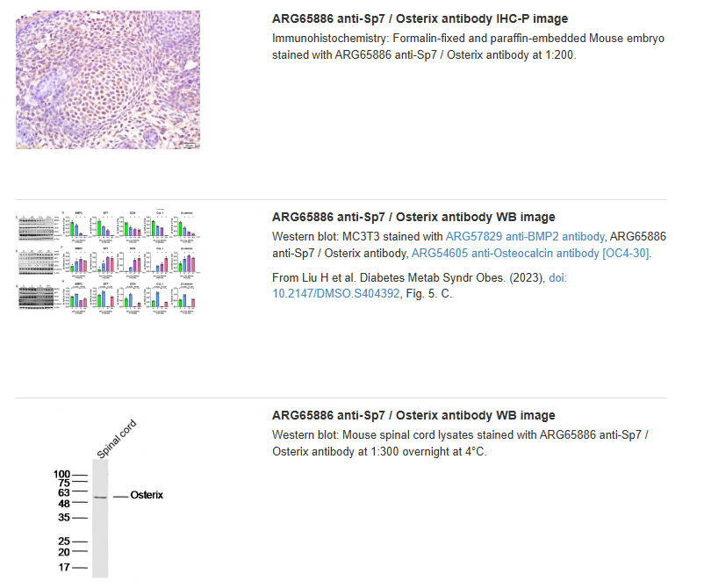This screenshot has height=588, width=704.
Task: Click the 17 kDa marker label
Action: pos(64,568)
